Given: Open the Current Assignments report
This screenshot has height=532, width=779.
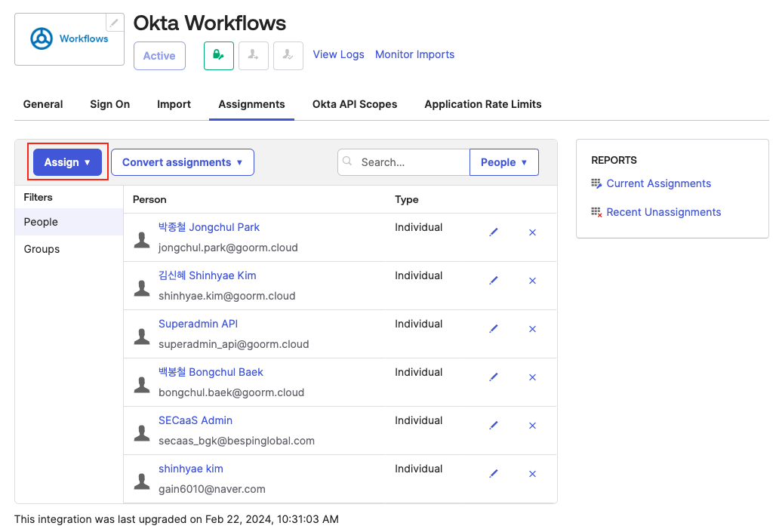Looking at the screenshot, I should [x=658, y=183].
